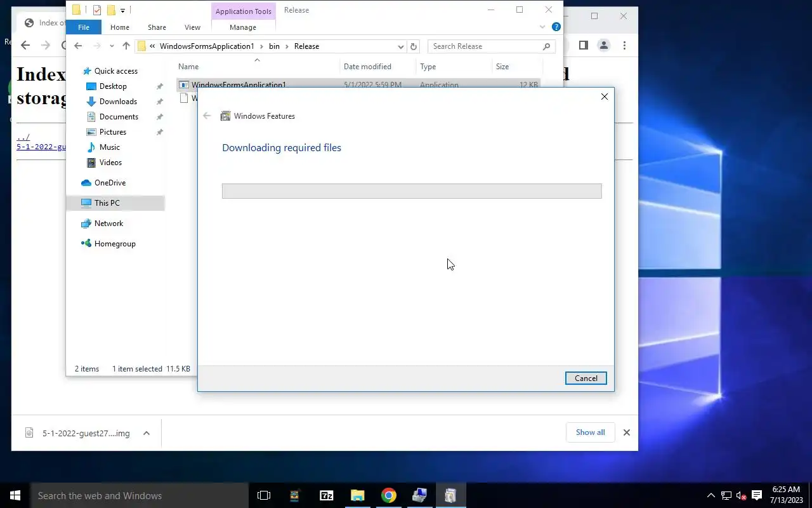
Task: Close the Chrome downloads bar
Action: point(627,432)
